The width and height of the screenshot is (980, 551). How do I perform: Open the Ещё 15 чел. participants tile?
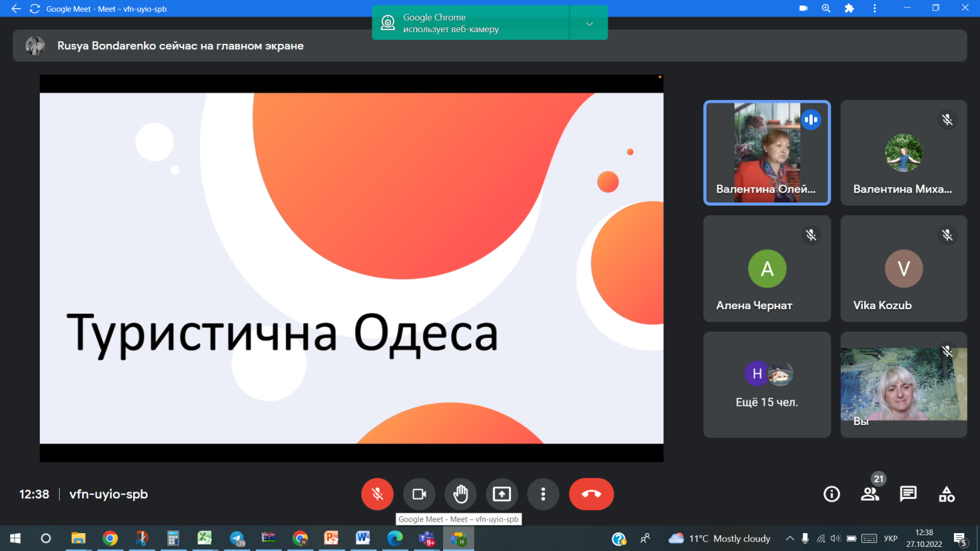tap(767, 384)
